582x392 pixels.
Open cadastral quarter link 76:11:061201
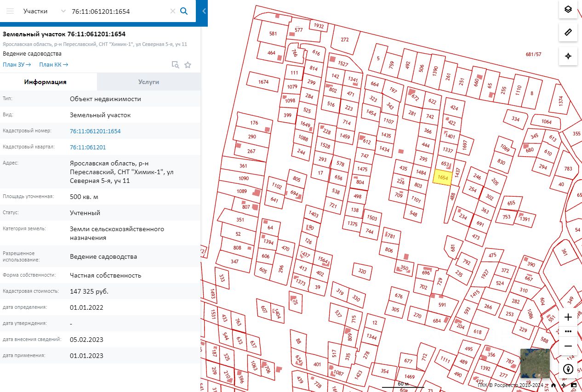coord(88,147)
